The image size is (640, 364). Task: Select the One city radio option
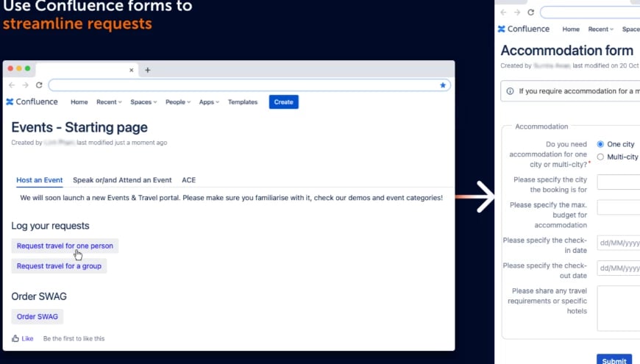600,144
